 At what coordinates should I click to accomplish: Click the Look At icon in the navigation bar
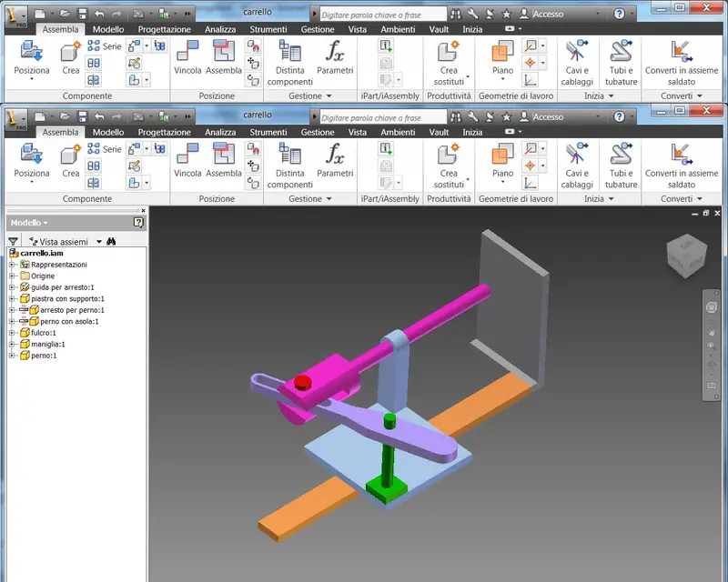pos(711,386)
